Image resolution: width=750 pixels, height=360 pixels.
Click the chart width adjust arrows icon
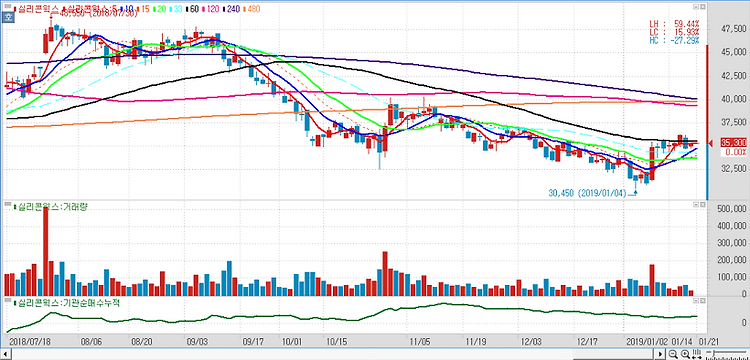point(697,354)
